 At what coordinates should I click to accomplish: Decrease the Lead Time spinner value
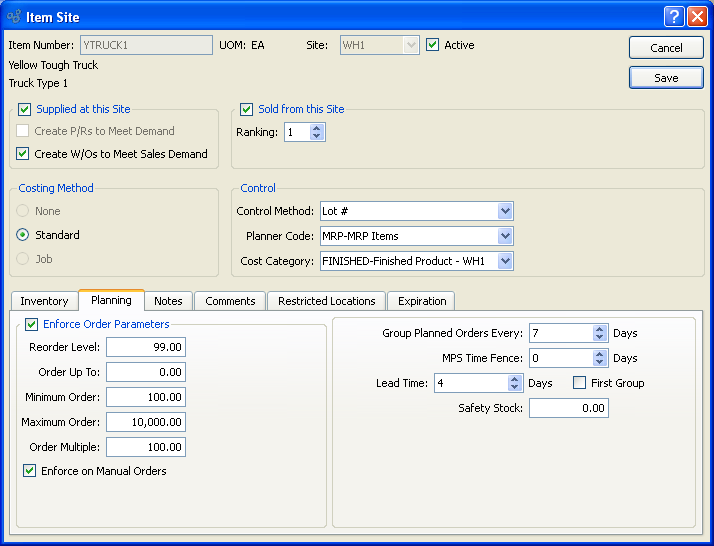point(515,387)
